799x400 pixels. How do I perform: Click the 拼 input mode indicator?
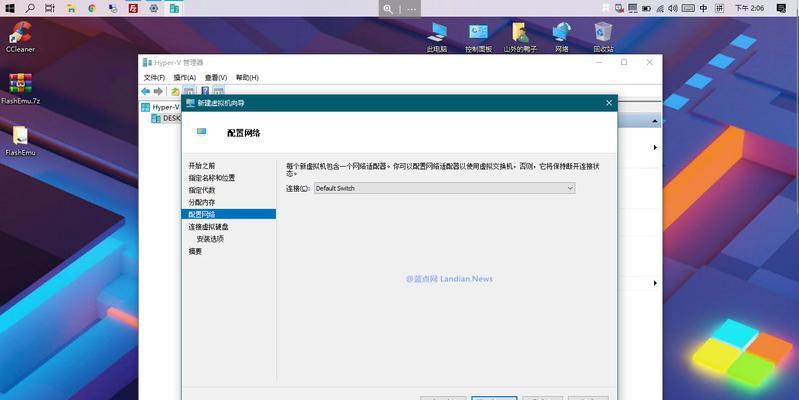point(719,8)
